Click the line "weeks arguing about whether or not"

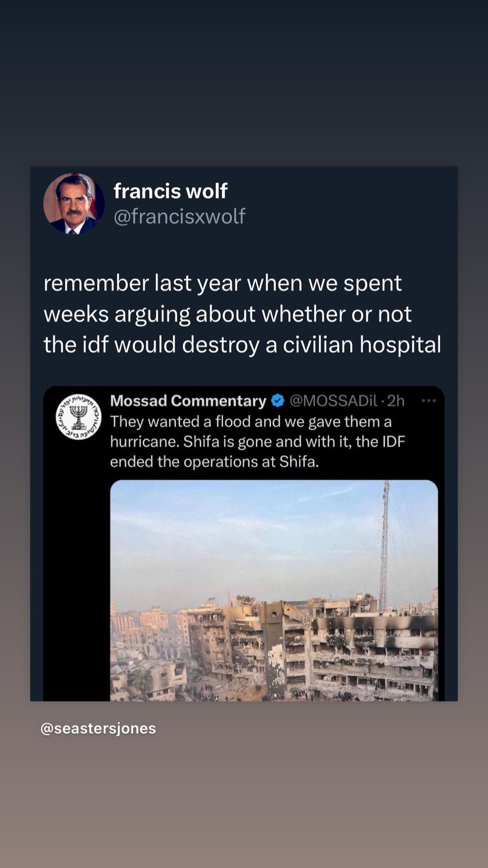227,314
